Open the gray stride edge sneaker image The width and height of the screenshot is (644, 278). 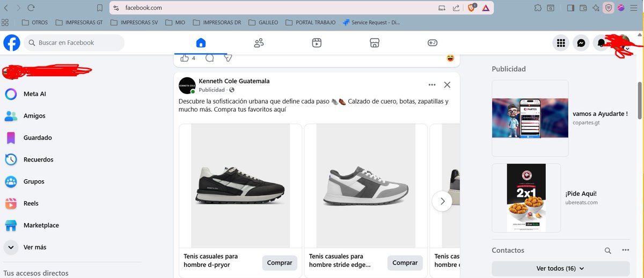tap(365, 186)
